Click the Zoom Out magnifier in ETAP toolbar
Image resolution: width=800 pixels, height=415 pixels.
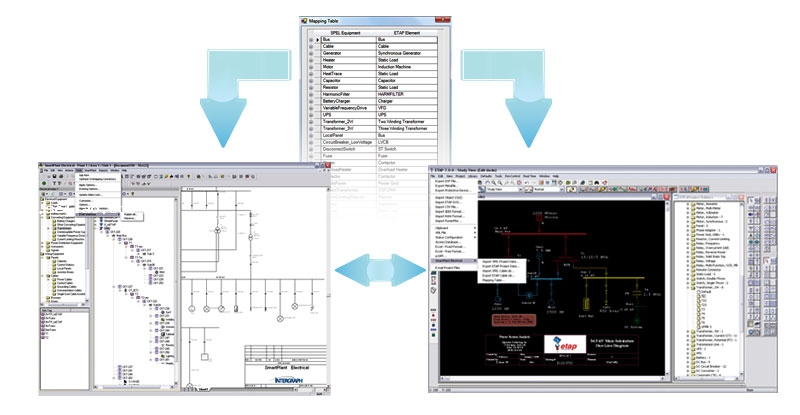click(499, 183)
